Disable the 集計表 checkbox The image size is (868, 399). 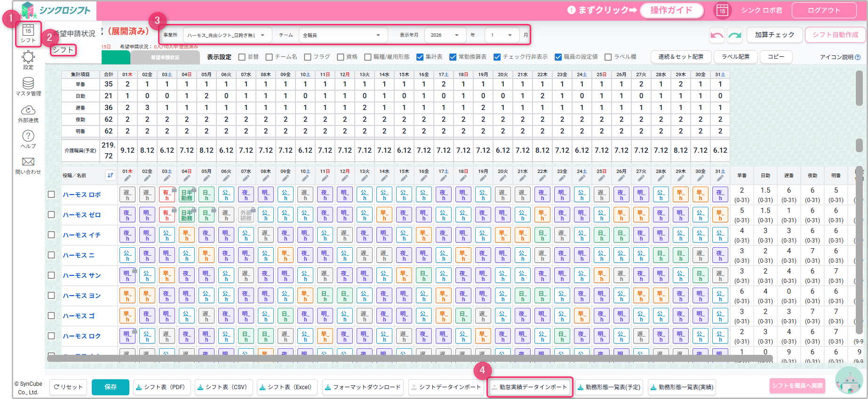(x=420, y=57)
